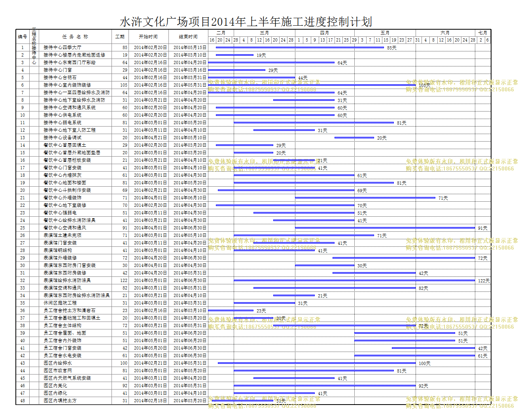The image size is (518, 420).
Task: Click the Gantt bar labeled 92天
Action: pyautogui.click(x=325, y=386)
